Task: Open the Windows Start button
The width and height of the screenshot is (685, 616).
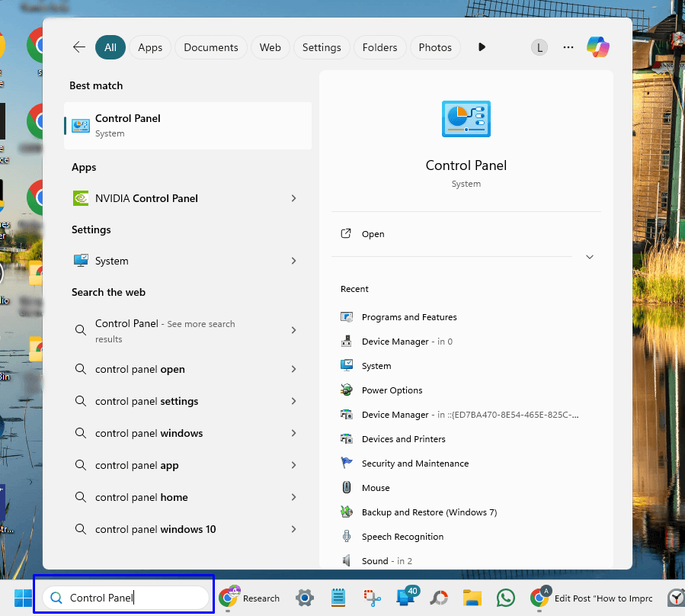Action: 23,598
